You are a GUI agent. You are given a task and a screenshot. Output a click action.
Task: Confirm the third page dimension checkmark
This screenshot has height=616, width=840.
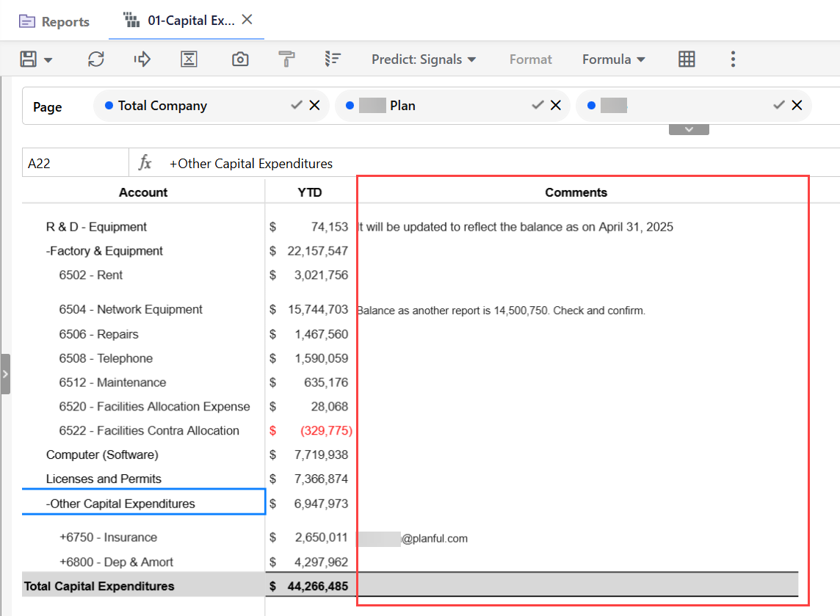point(779,105)
